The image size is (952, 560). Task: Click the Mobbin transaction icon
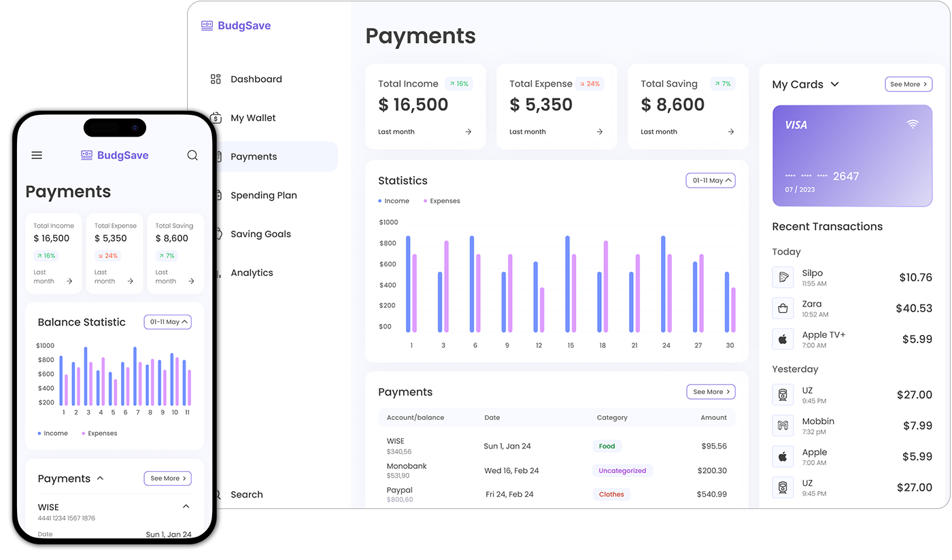(783, 425)
